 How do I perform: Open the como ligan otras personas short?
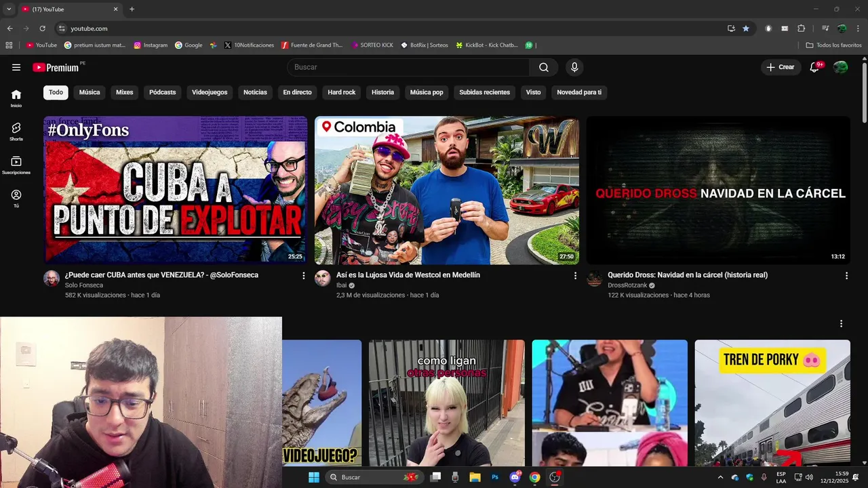coord(447,403)
